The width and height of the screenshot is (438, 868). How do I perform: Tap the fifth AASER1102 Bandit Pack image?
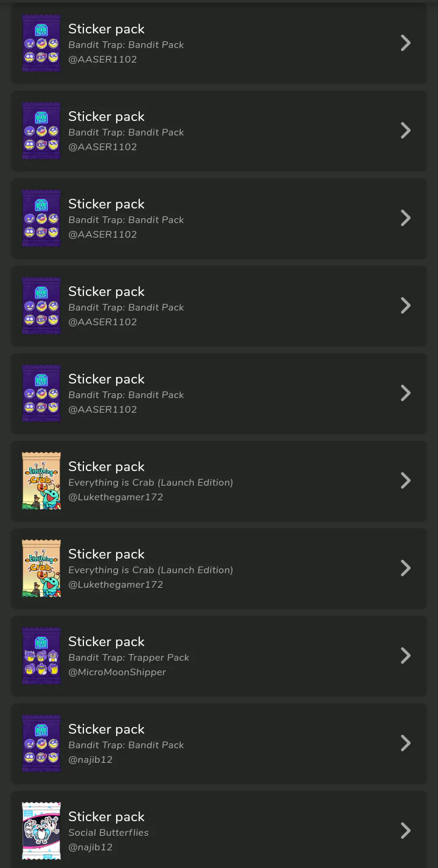[41, 393]
